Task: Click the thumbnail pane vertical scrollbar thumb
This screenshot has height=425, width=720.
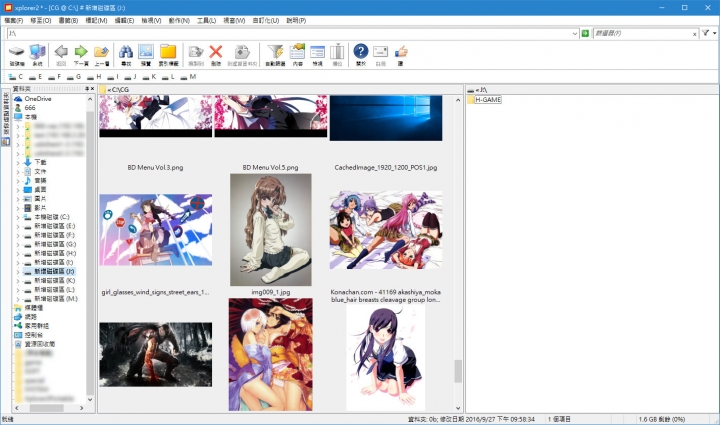Action: (458, 371)
